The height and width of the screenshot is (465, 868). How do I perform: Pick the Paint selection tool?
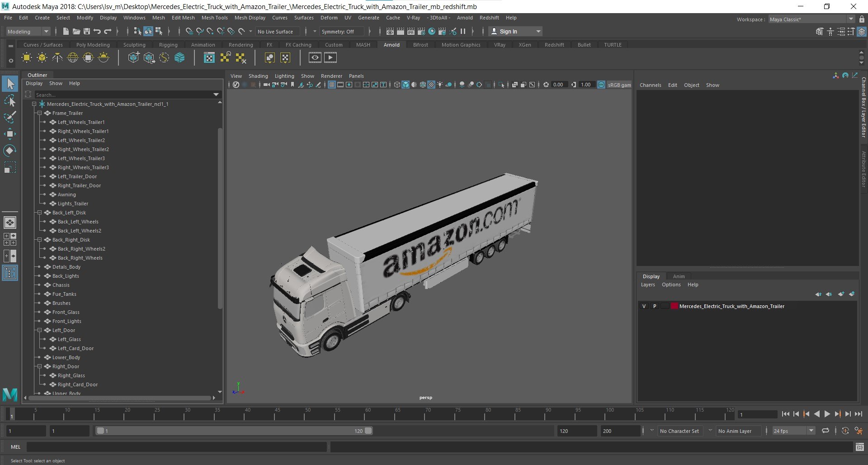click(x=10, y=117)
